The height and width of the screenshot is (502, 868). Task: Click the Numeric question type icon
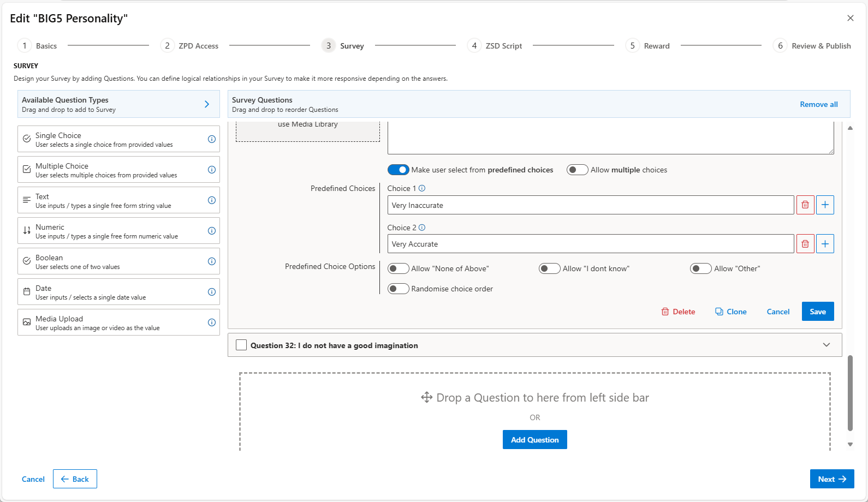tap(27, 231)
